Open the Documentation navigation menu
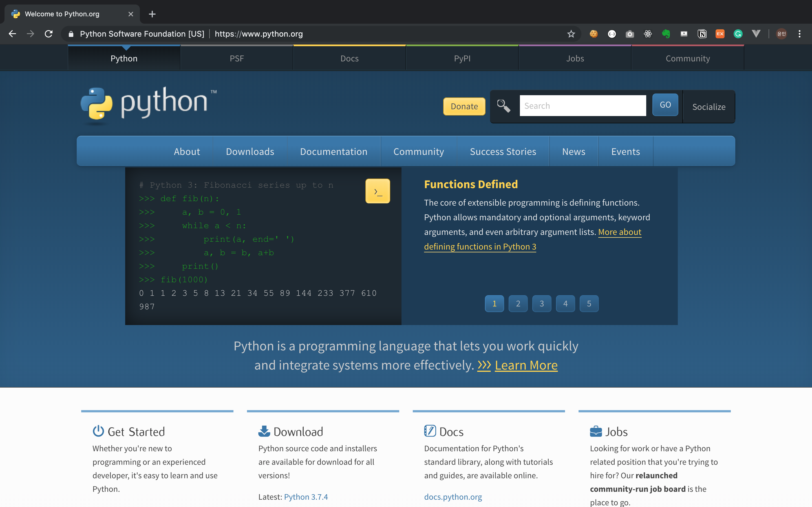 [x=334, y=152]
